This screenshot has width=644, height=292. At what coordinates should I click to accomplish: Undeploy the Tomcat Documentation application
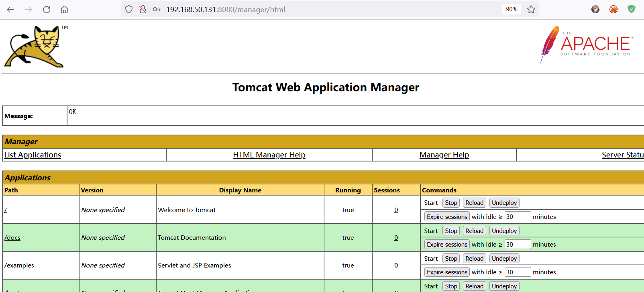504,231
